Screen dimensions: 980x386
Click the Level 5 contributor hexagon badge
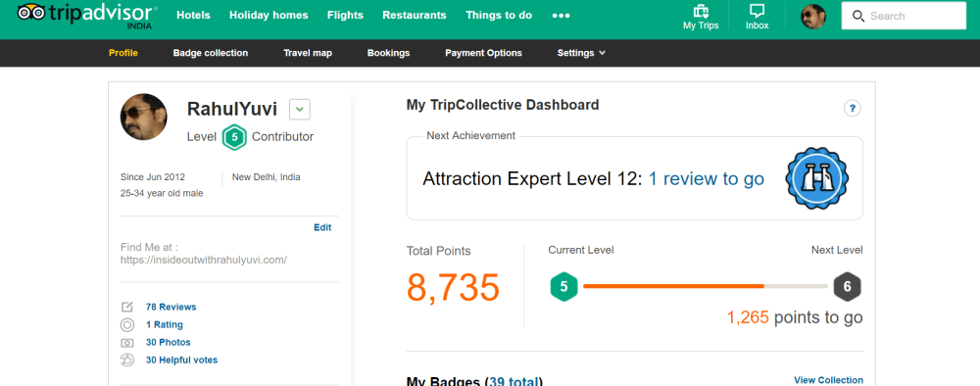coord(234,137)
